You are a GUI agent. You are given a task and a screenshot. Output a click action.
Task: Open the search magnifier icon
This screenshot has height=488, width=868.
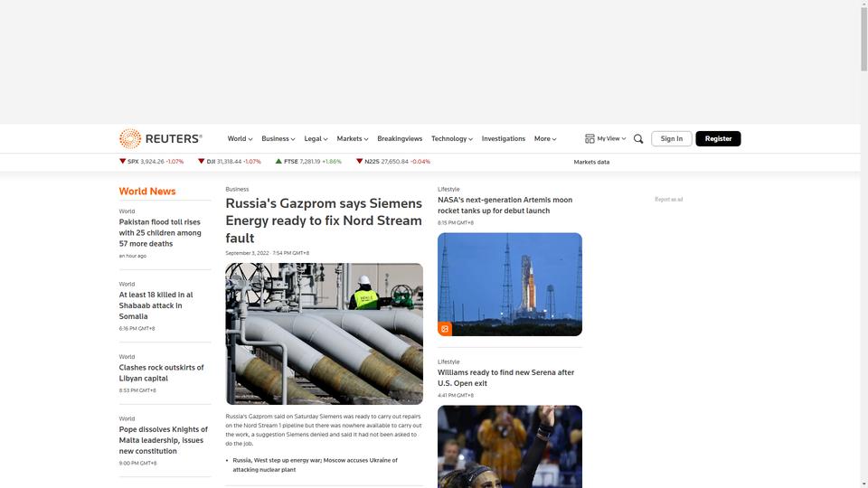click(x=638, y=139)
